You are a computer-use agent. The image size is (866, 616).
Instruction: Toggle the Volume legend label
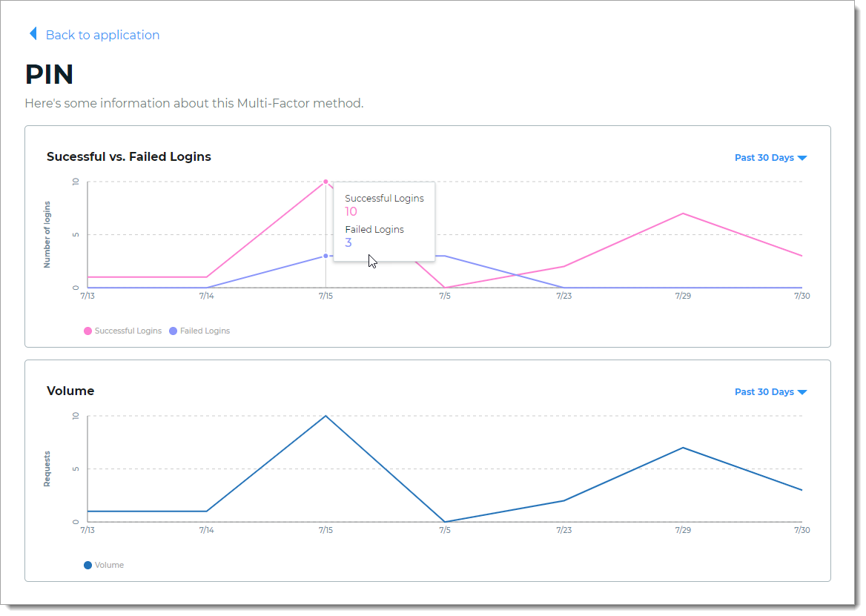click(109, 565)
